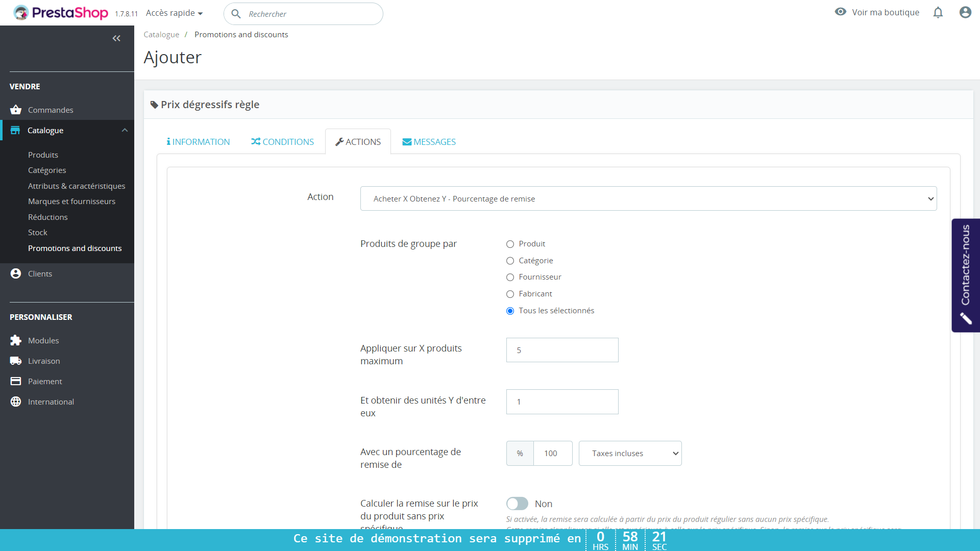Select the Catégorie radio option
980x551 pixels.
point(510,261)
